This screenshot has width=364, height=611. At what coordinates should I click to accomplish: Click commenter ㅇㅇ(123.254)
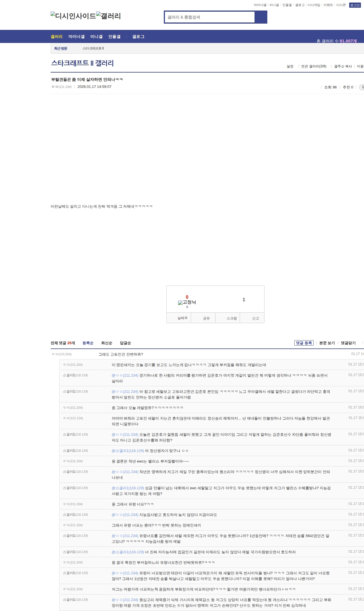(x=62, y=354)
